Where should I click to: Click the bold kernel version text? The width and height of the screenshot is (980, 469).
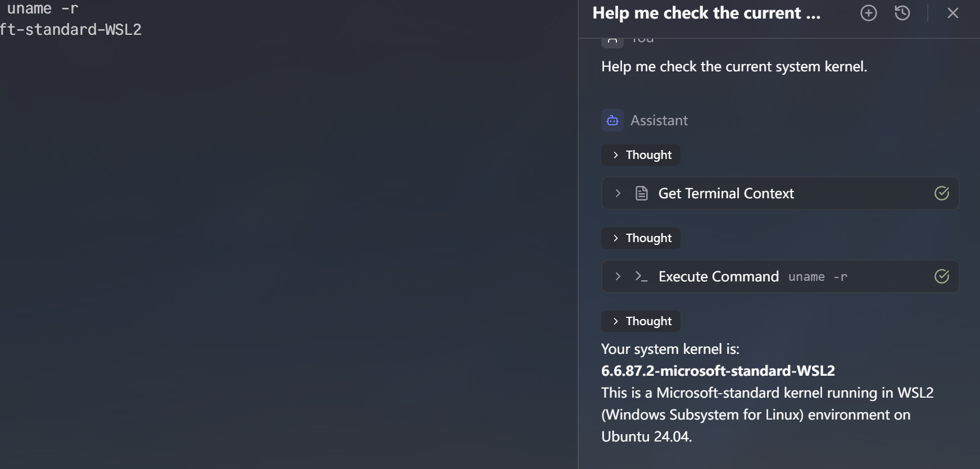point(718,371)
